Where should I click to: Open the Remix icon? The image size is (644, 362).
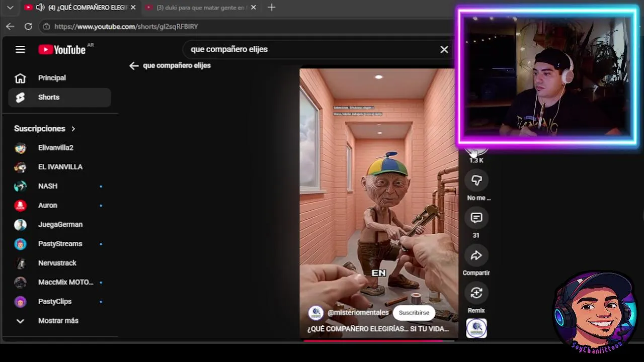point(476,293)
